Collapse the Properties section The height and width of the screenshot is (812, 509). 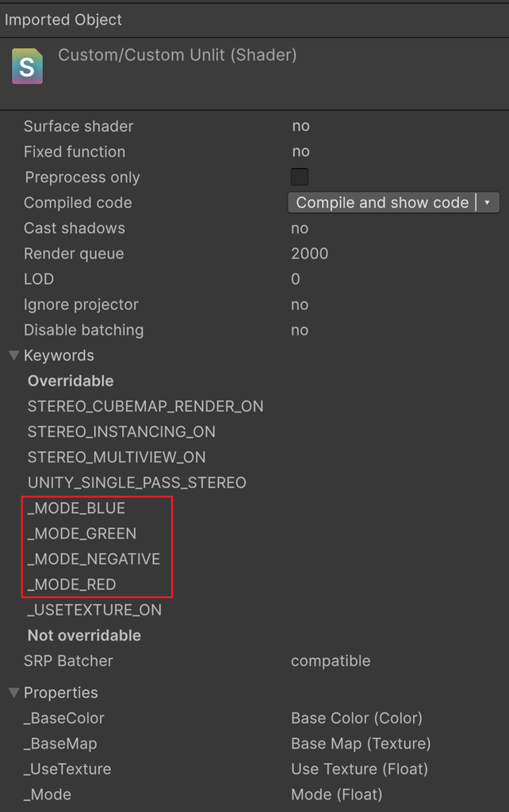(13, 692)
